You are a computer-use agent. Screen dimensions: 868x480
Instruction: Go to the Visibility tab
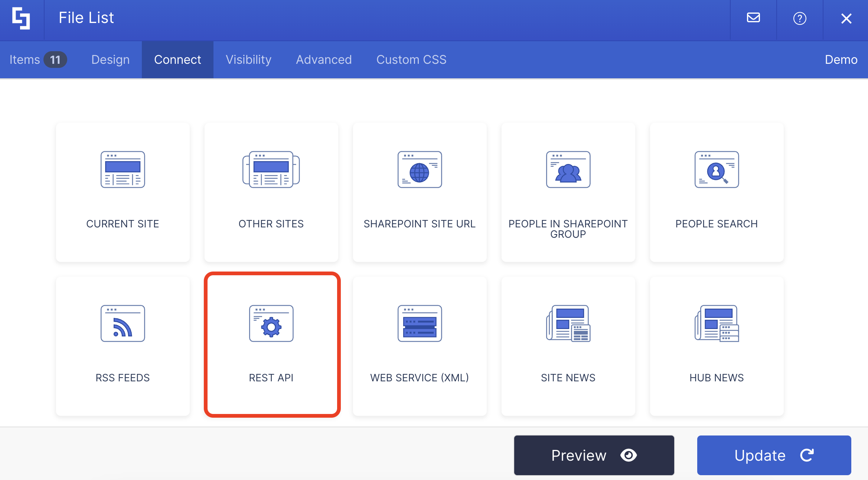tap(248, 60)
